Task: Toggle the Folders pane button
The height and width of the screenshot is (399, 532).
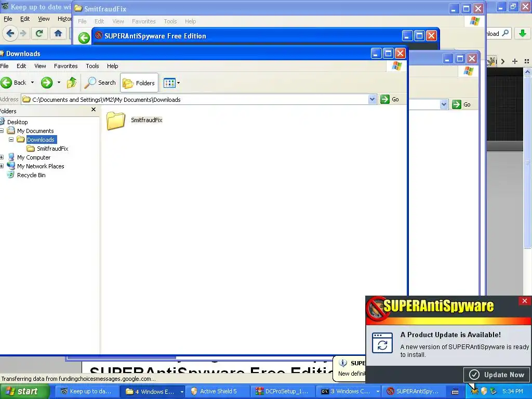Action: pyautogui.click(x=139, y=83)
